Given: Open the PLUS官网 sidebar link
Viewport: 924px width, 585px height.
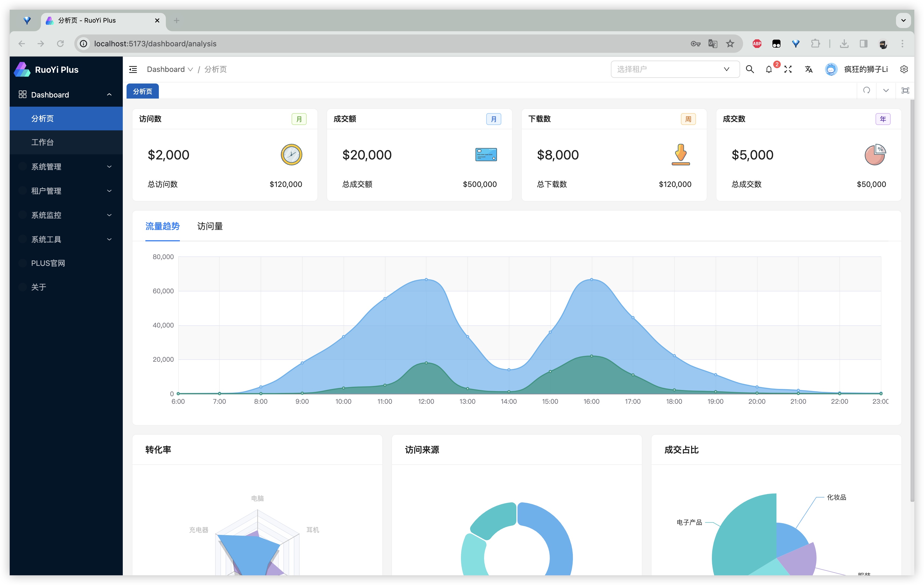Looking at the screenshot, I should pyautogui.click(x=48, y=263).
